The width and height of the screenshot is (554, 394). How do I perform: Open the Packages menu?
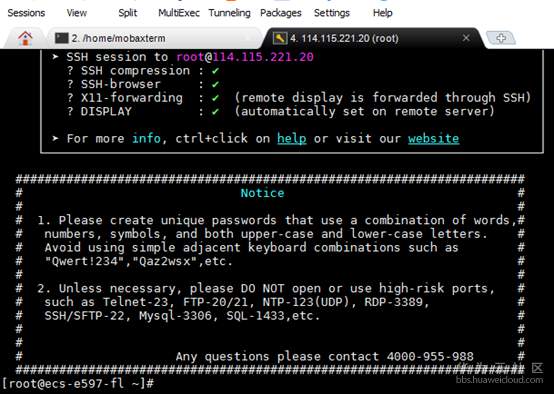pos(281,13)
